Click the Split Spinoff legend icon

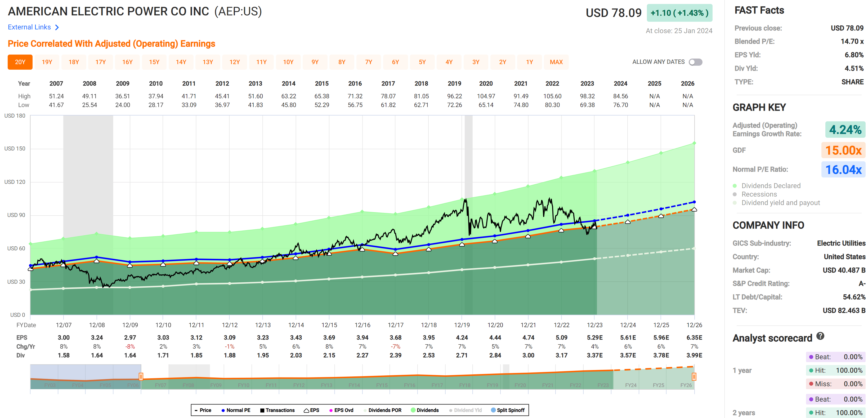click(x=493, y=410)
